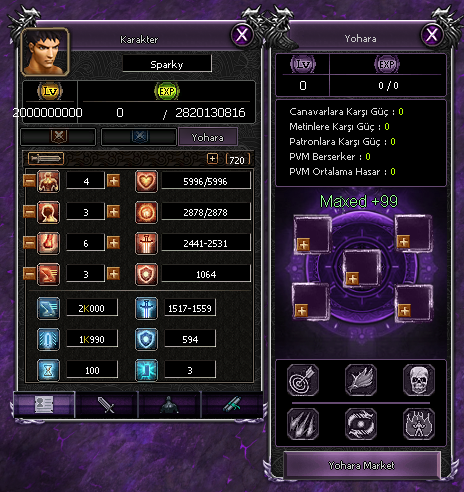The height and width of the screenshot is (492, 464).
Task: Click the dragon eye skill icon
Action: coord(361,424)
